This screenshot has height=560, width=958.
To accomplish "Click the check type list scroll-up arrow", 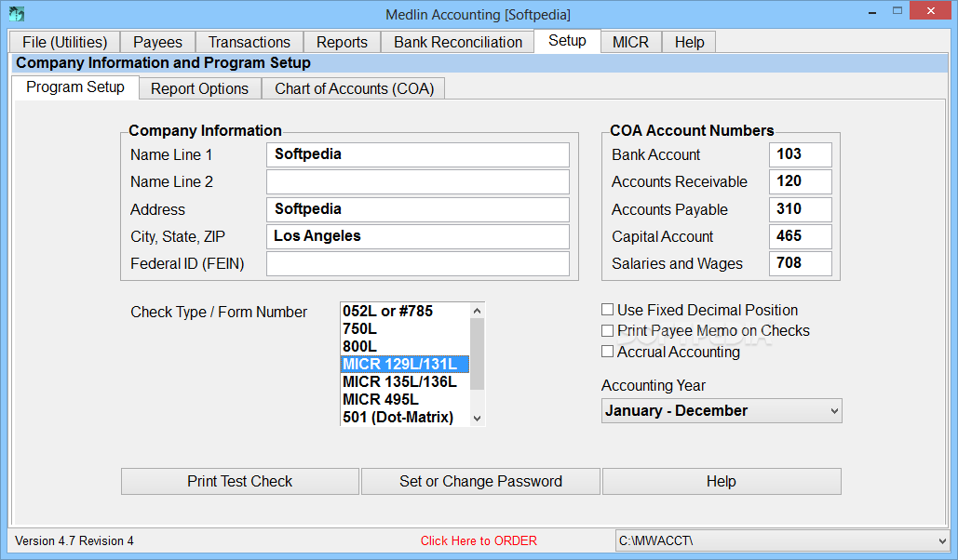I will (x=478, y=310).
